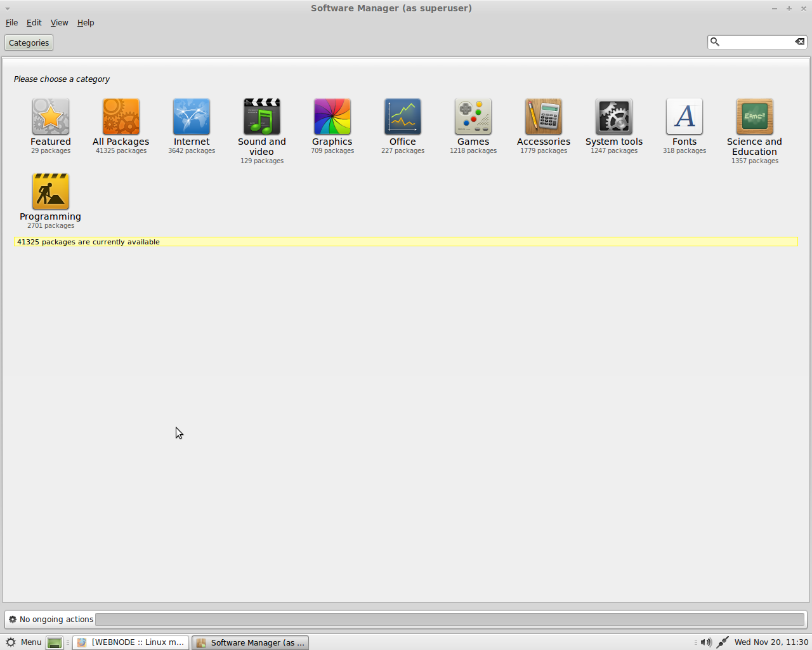
Task: Open the Sound and video category
Action: (262, 117)
